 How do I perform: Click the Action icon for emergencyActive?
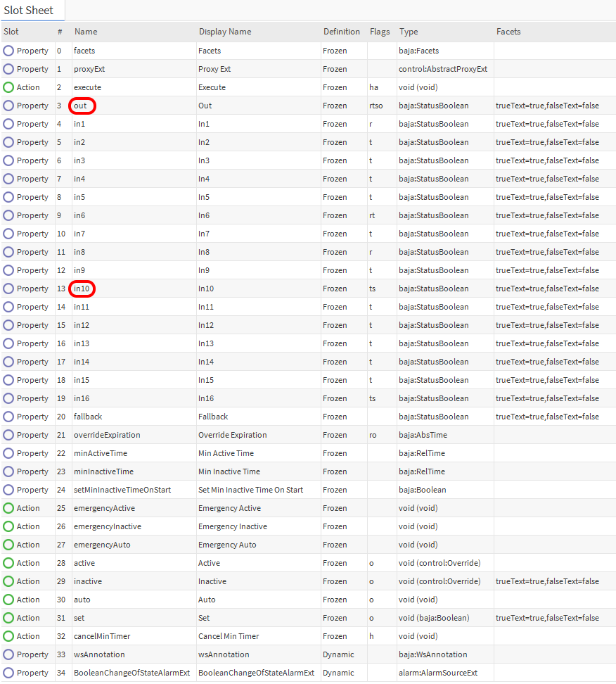click(8, 508)
